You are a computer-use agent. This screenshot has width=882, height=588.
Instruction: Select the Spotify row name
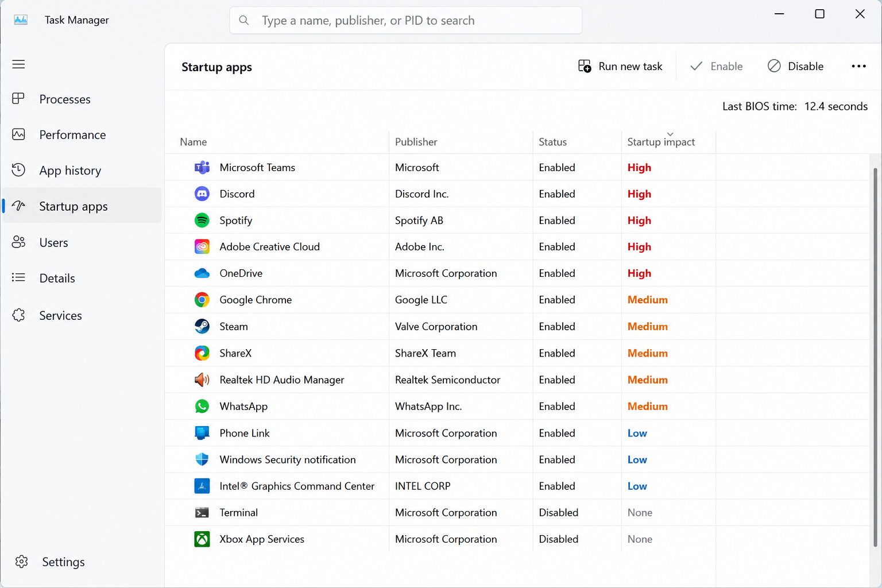(235, 220)
